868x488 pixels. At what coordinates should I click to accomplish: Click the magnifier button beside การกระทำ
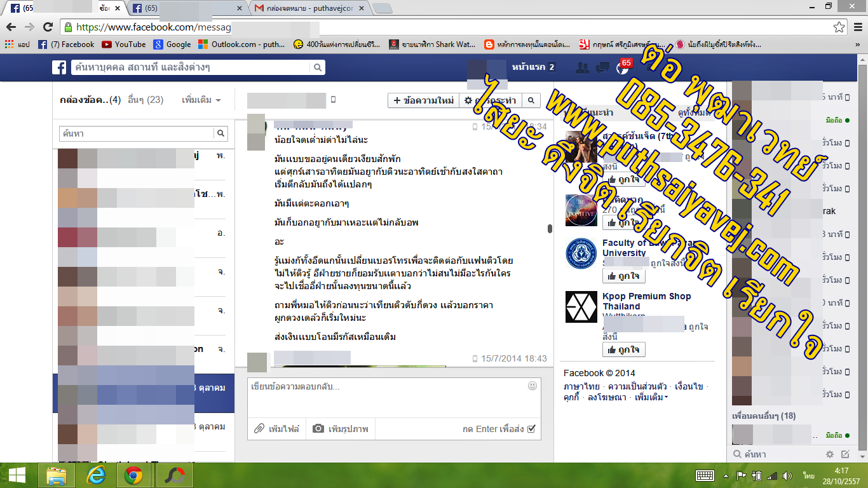pyautogui.click(x=531, y=100)
